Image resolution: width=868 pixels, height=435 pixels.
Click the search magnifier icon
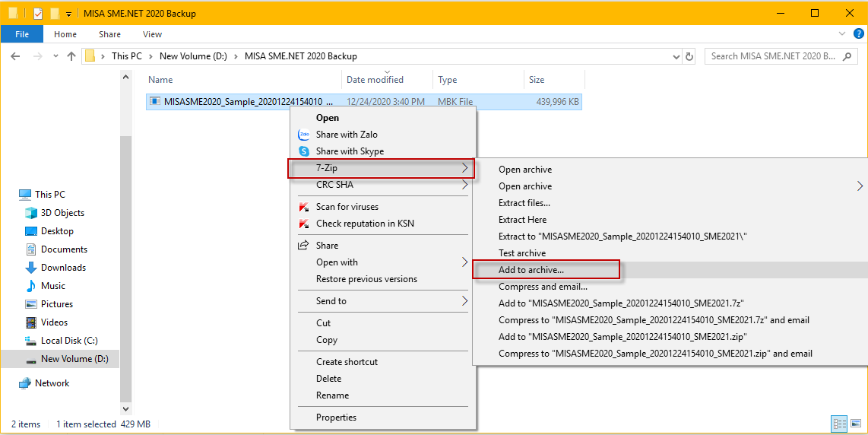coord(847,56)
